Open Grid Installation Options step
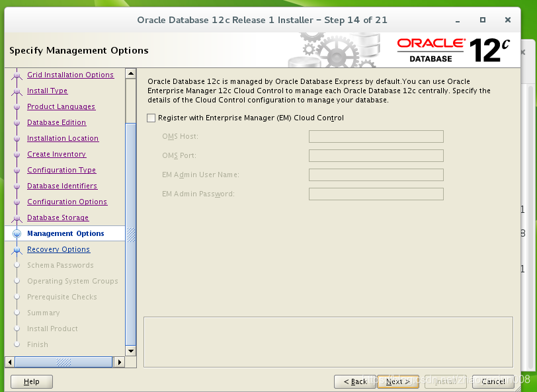This screenshot has height=392, width=537. (70, 75)
